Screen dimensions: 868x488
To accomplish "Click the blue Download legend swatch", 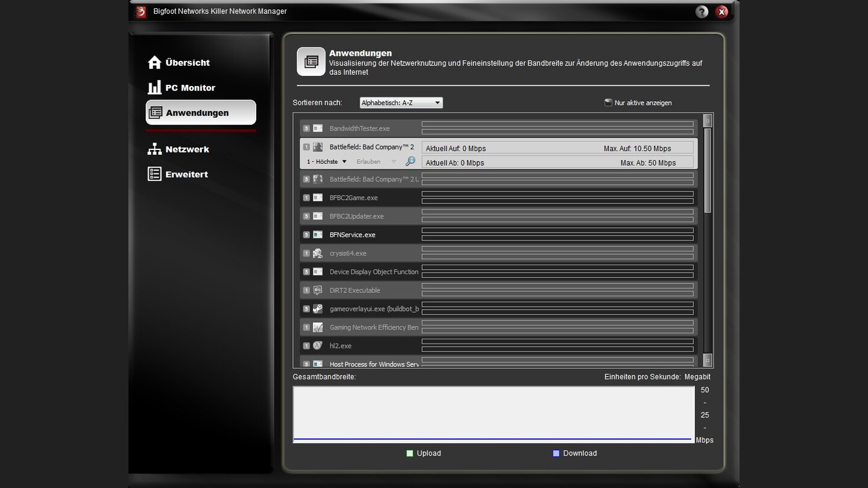I will point(556,453).
